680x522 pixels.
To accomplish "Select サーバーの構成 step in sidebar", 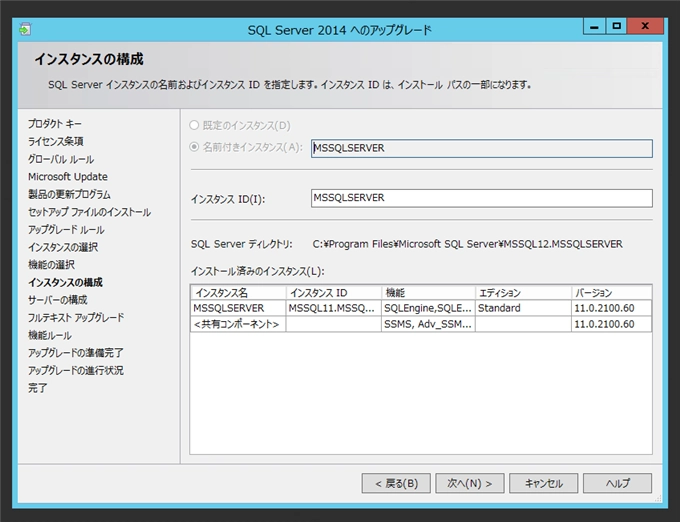I will pos(57,300).
